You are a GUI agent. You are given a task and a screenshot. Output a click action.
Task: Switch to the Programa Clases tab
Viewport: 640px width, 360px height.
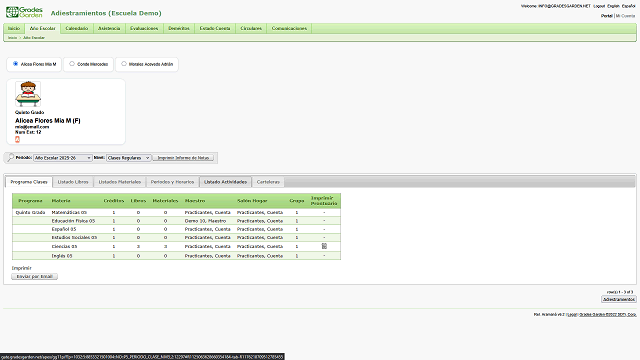pos(29,182)
